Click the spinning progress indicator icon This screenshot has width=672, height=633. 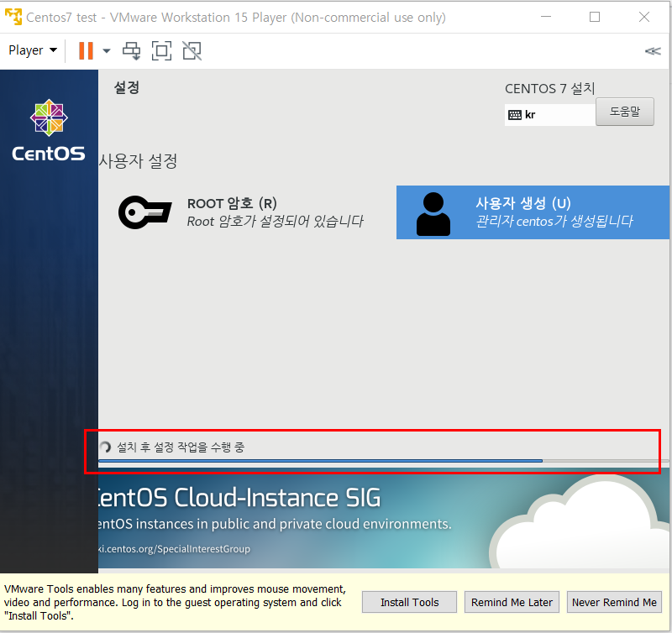click(x=105, y=447)
